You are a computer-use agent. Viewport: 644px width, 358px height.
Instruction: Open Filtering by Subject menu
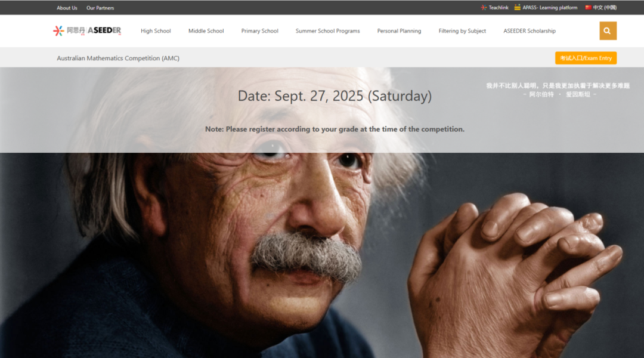[462, 31]
